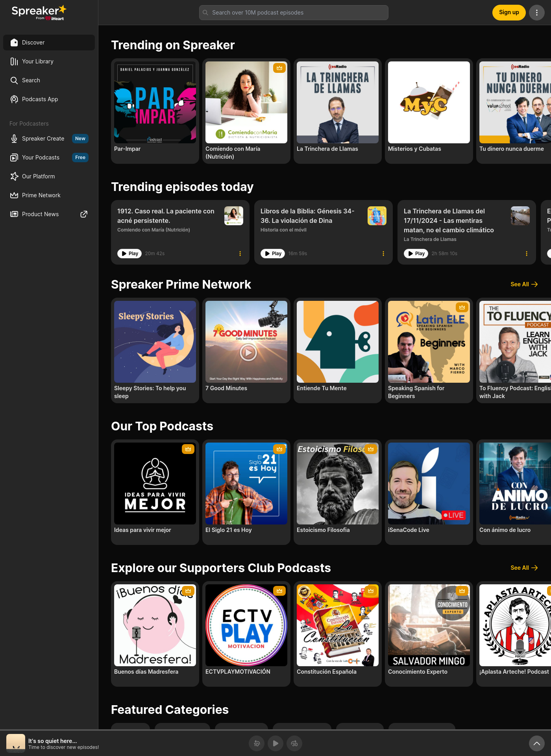Click the Sign up button
The image size is (551, 756).
pos(509,13)
